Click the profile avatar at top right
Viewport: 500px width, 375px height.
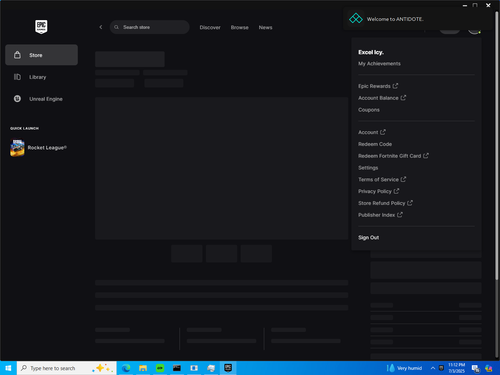coord(474,31)
